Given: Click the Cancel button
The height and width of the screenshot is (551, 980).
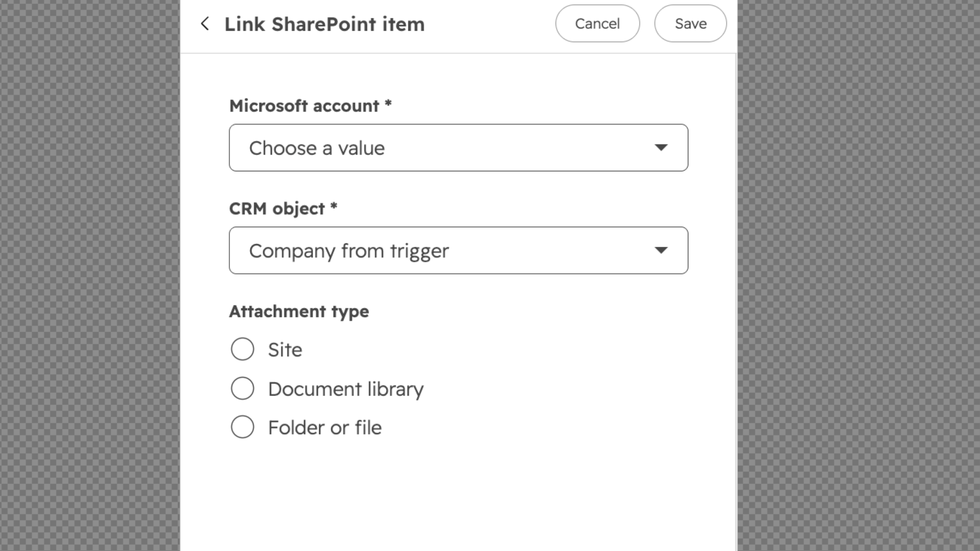Looking at the screenshot, I should (597, 24).
